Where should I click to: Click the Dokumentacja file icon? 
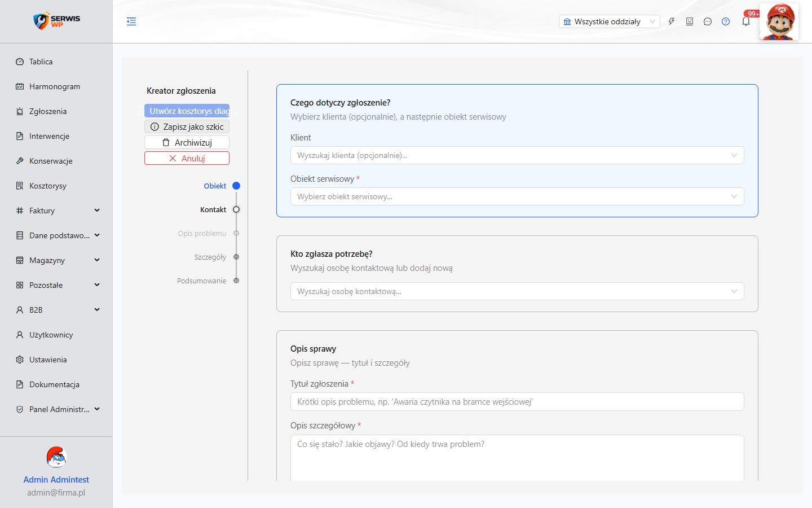[x=20, y=384]
